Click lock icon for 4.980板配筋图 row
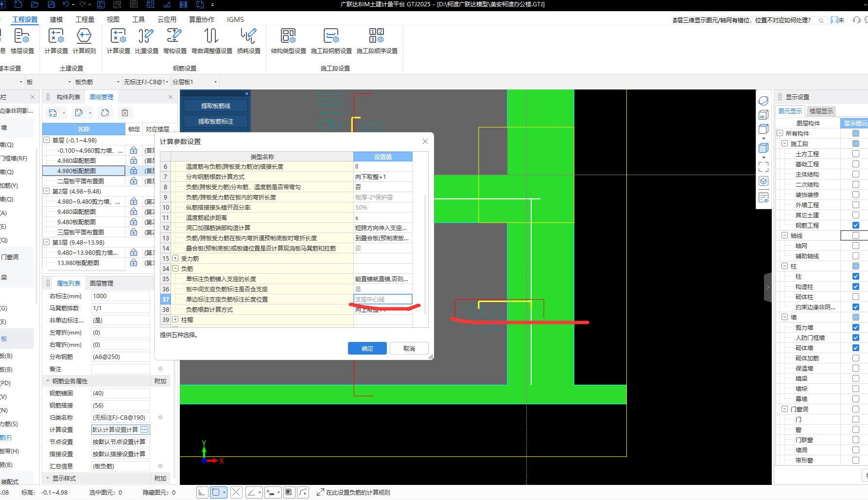Screen dimensions: 868x500 (134, 171)
